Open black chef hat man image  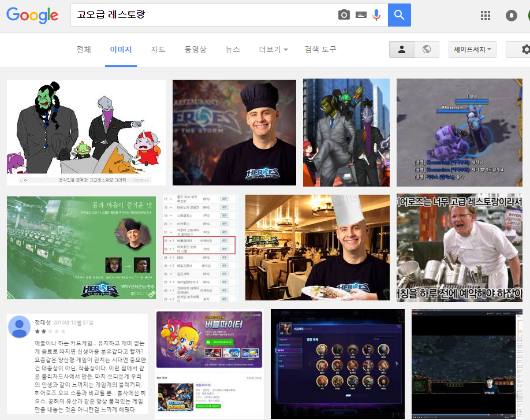[234, 132]
